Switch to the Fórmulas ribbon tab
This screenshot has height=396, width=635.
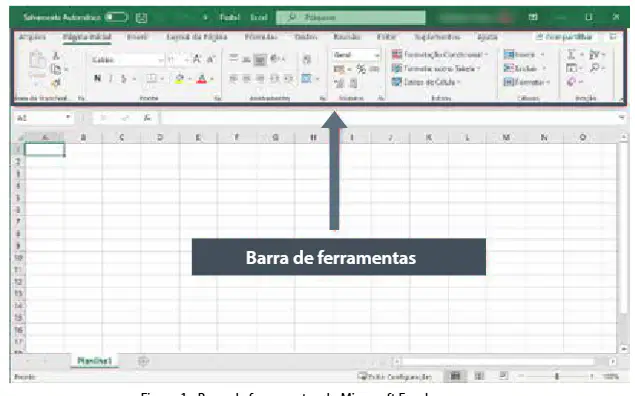click(x=261, y=37)
